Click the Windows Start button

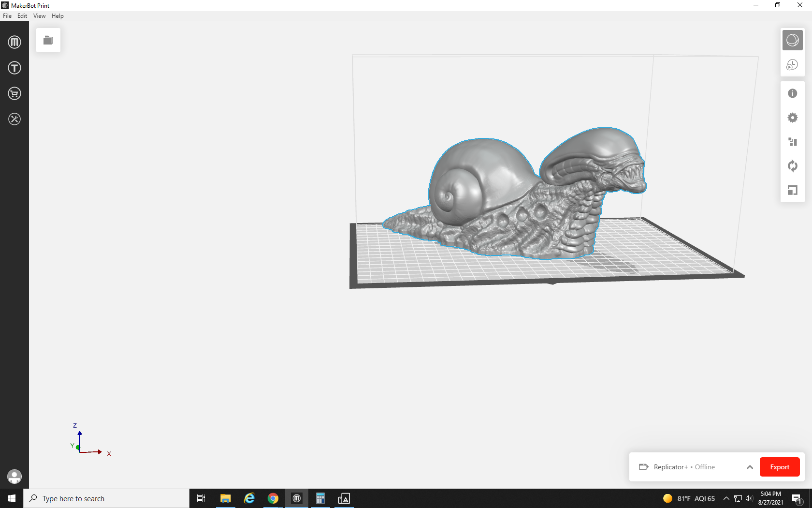(12, 498)
